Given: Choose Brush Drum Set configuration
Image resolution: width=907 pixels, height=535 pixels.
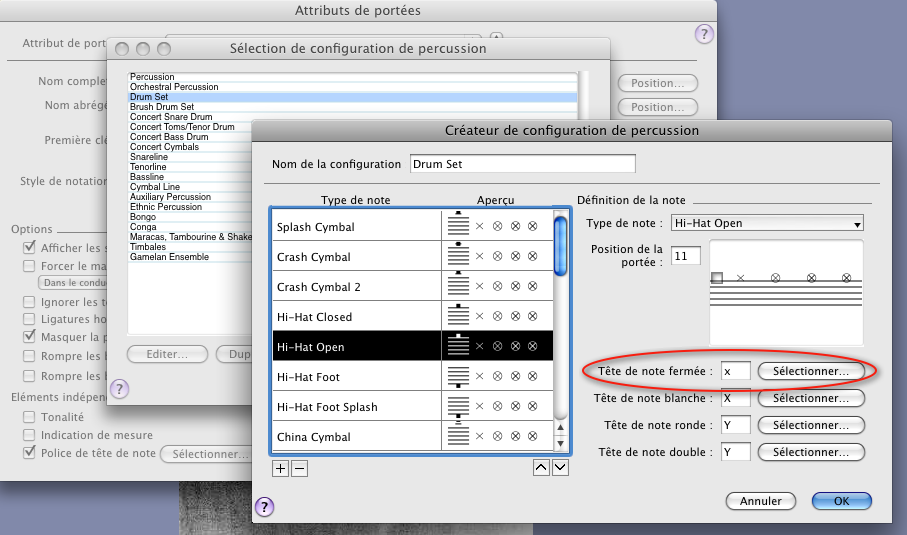Looking at the screenshot, I should [x=162, y=107].
